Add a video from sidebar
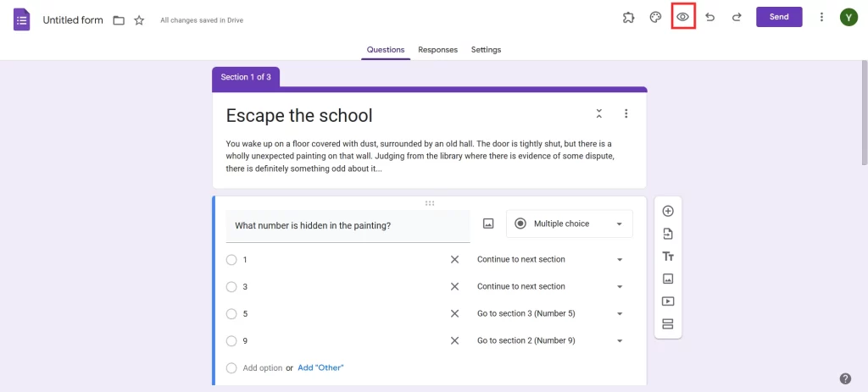The width and height of the screenshot is (868, 392). [x=668, y=301]
